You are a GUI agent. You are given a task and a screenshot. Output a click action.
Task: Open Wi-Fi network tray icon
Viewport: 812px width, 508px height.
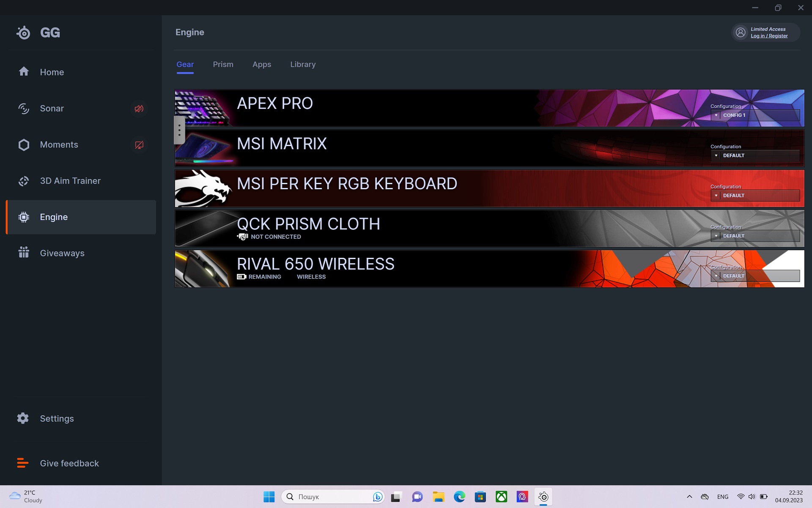point(741,497)
